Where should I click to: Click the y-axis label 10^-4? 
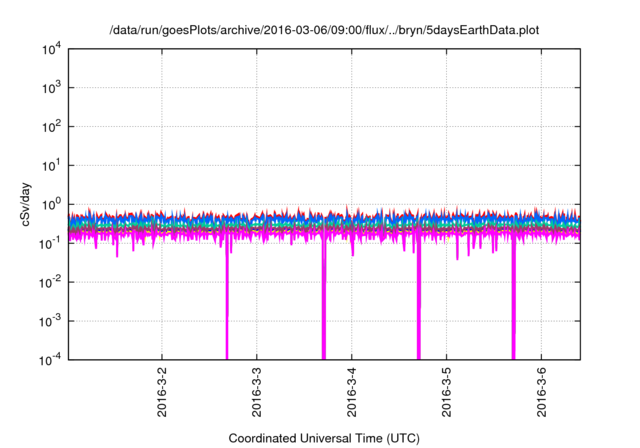click(50, 360)
